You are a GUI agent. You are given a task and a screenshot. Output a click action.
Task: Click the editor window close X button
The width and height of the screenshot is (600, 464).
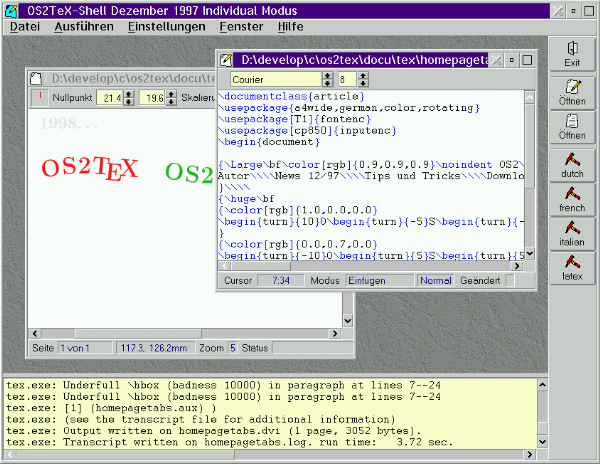[x=496, y=60]
